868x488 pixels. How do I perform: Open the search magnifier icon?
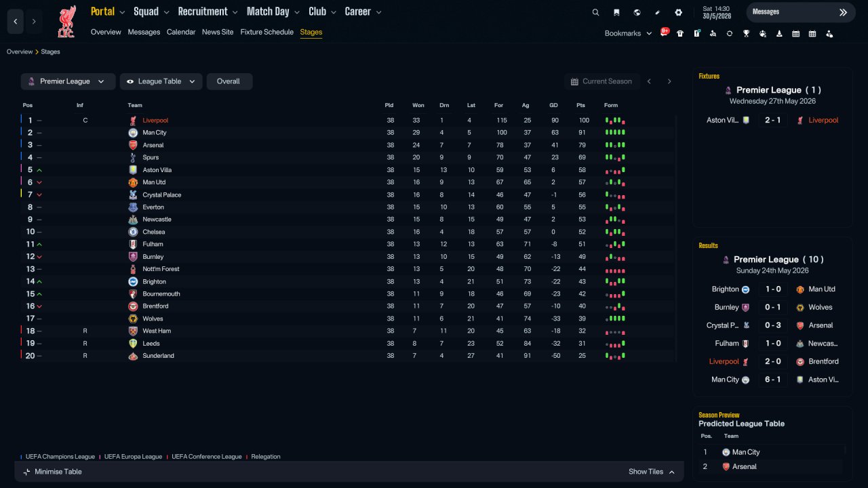click(595, 12)
